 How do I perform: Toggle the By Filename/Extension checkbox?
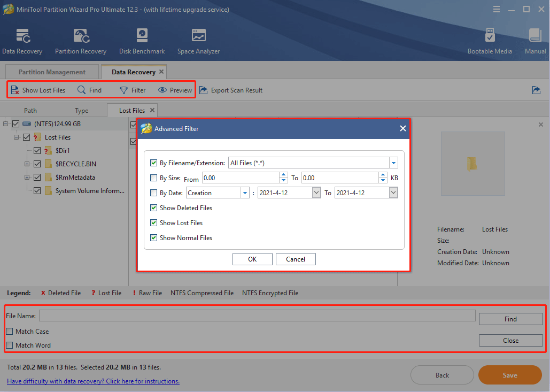pyautogui.click(x=153, y=163)
